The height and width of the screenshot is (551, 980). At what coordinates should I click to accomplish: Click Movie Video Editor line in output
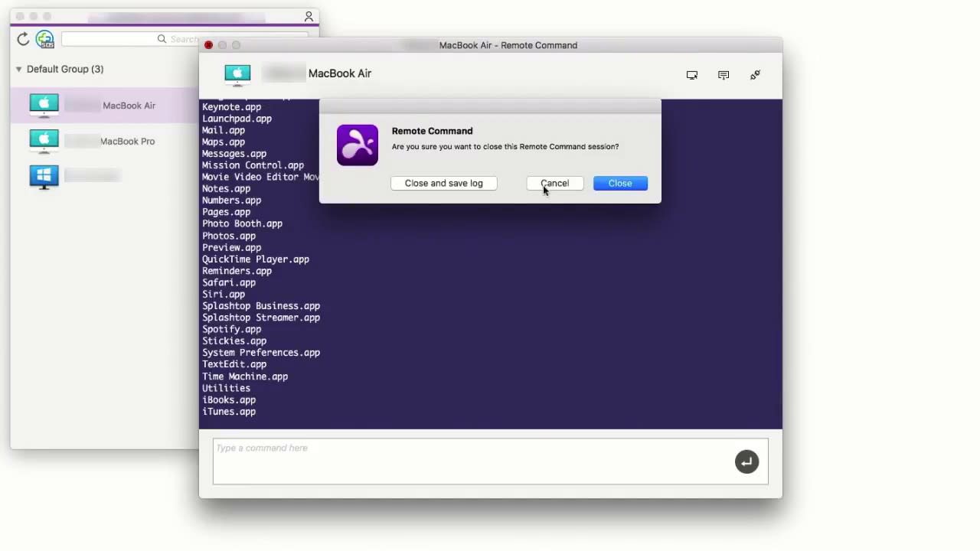[260, 177]
